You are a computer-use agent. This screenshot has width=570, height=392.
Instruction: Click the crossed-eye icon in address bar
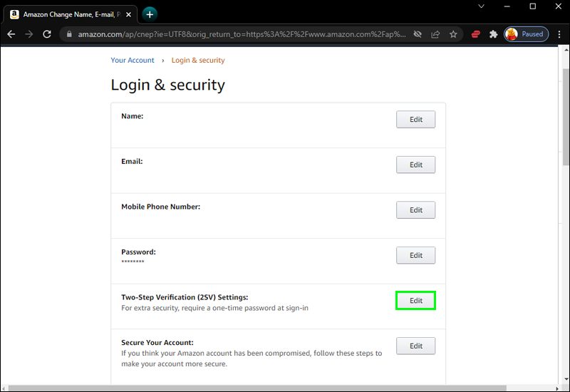click(418, 34)
